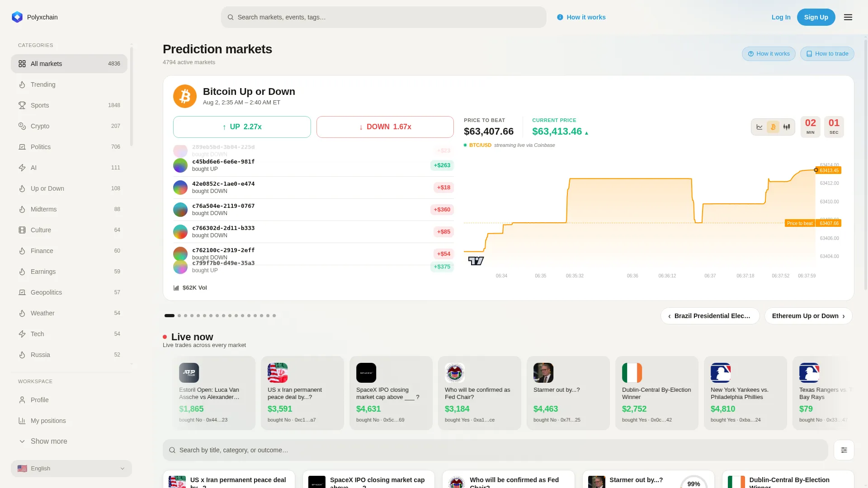Open the Trending category
Image resolution: width=868 pixels, height=488 pixels.
click(69, 84)
